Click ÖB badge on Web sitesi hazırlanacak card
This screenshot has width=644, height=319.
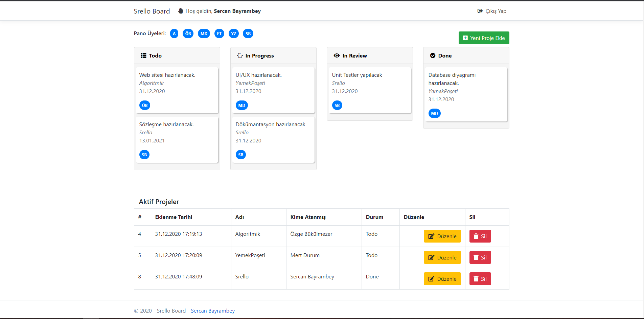point(145,105)
